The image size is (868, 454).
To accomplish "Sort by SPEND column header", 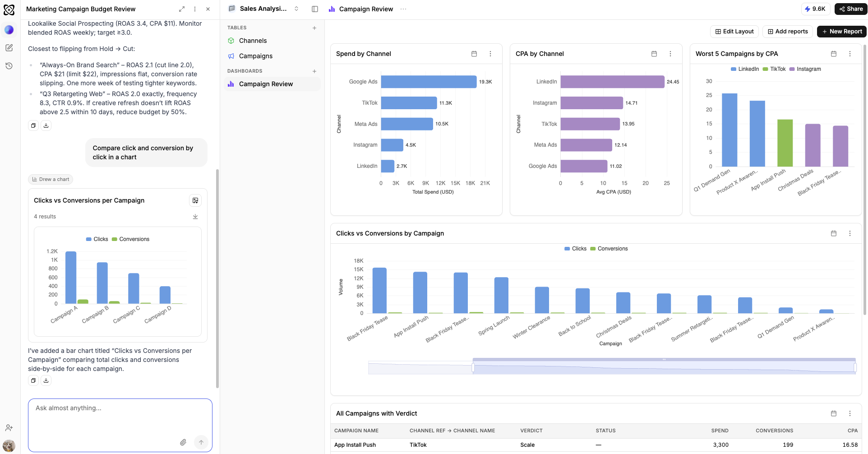I will click(720, 431).
